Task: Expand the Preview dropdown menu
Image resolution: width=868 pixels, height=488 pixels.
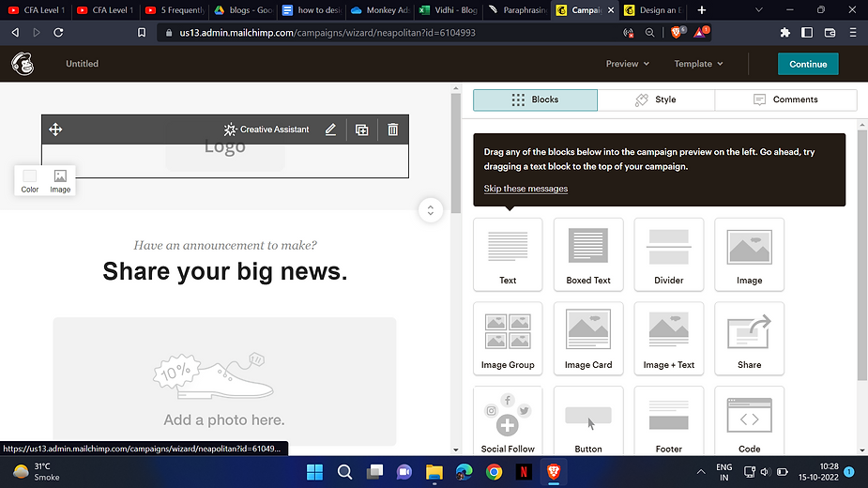Action: [628, 64]
